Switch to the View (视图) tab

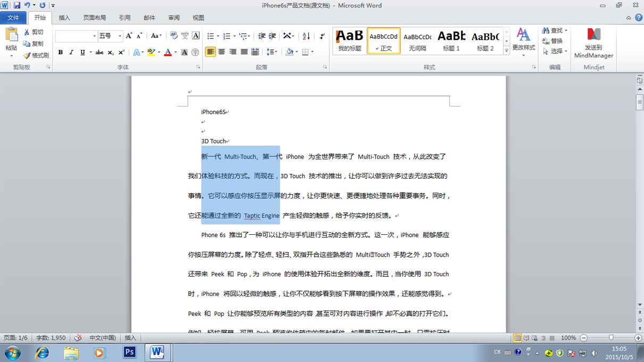click(x=199, y=18)
